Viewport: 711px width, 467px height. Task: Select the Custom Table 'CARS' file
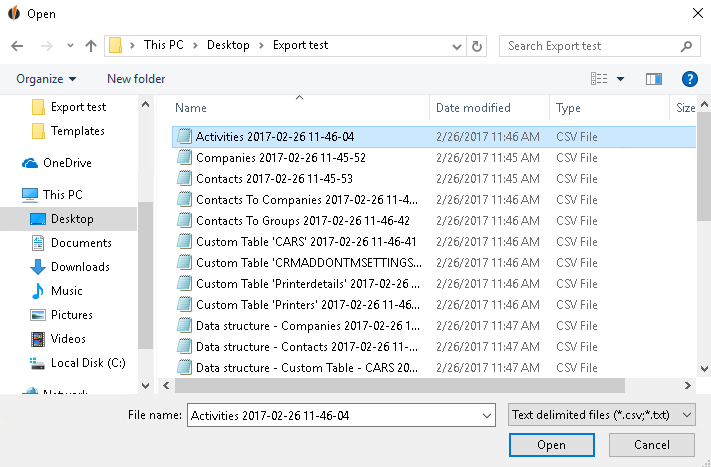point(434,242)
